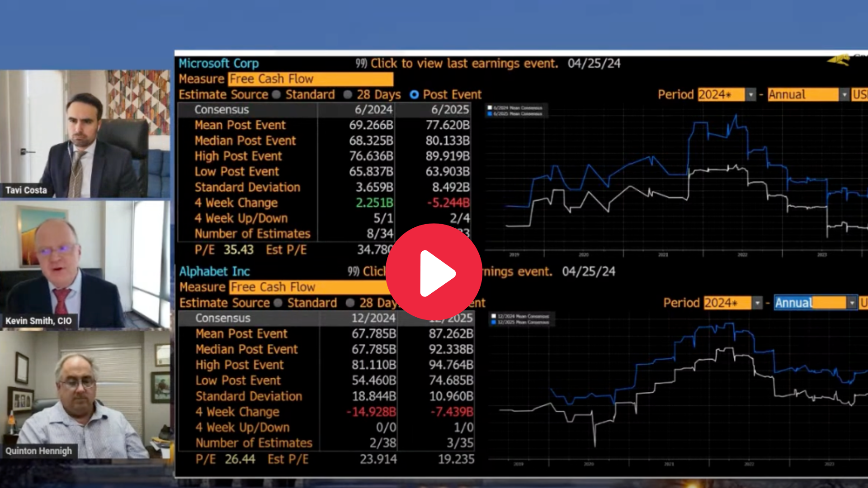Click Alphabet P/E value 26.44

(x=240, y=460)
